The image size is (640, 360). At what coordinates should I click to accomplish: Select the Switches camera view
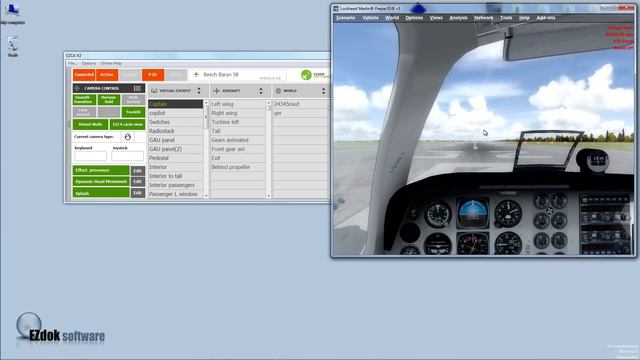pyautogui.click(x=176, y=122)
